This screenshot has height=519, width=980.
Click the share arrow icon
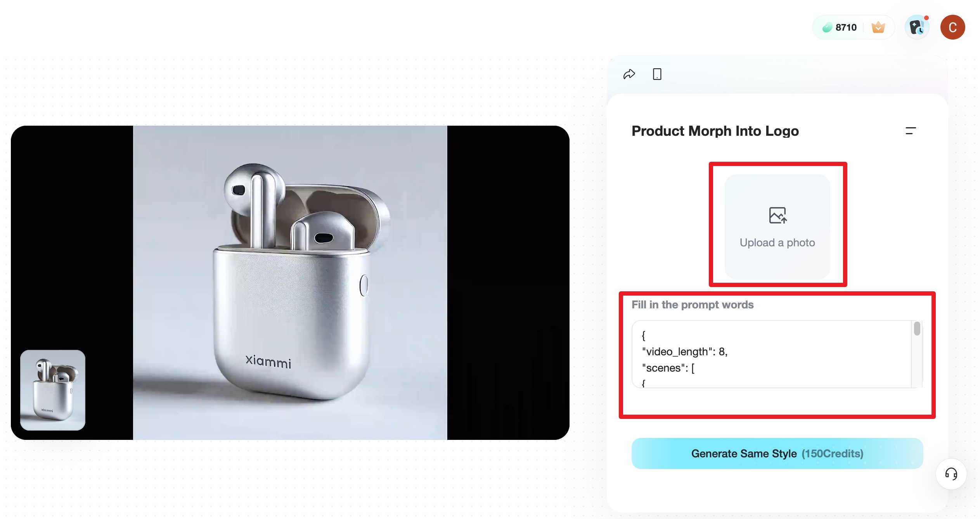pyautogui.click(x=629, y=74)
